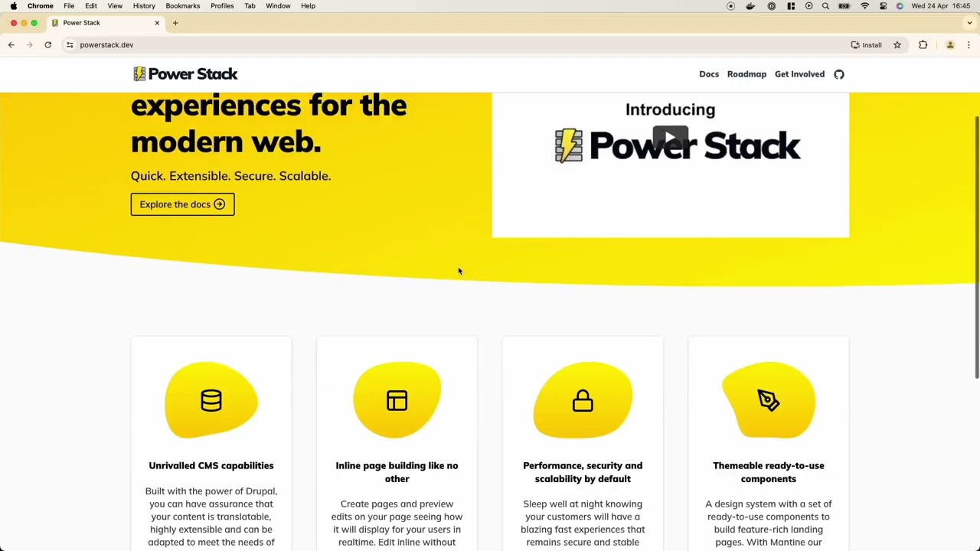Click the Explore the docs button
The image size is (980, 551).
tap(182, 204)
